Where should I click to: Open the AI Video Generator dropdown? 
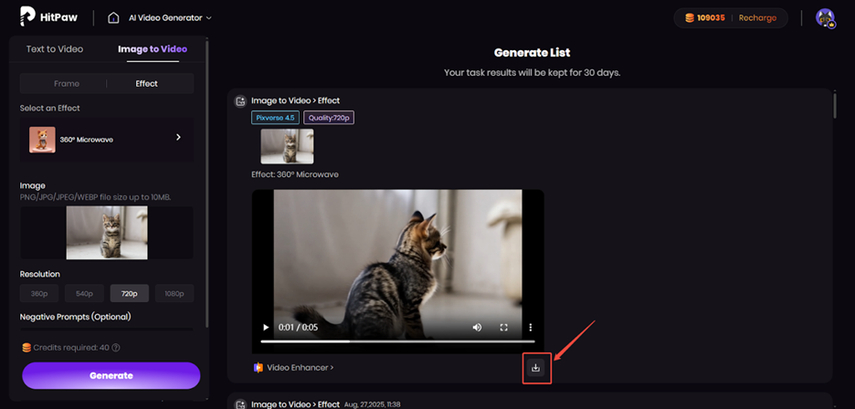point(170,18)
